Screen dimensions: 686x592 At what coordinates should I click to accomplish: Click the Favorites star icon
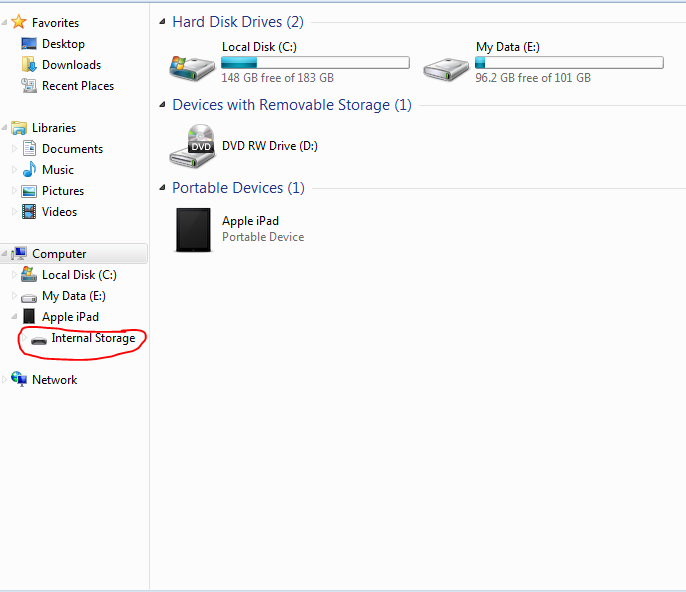tap(18, 22)
